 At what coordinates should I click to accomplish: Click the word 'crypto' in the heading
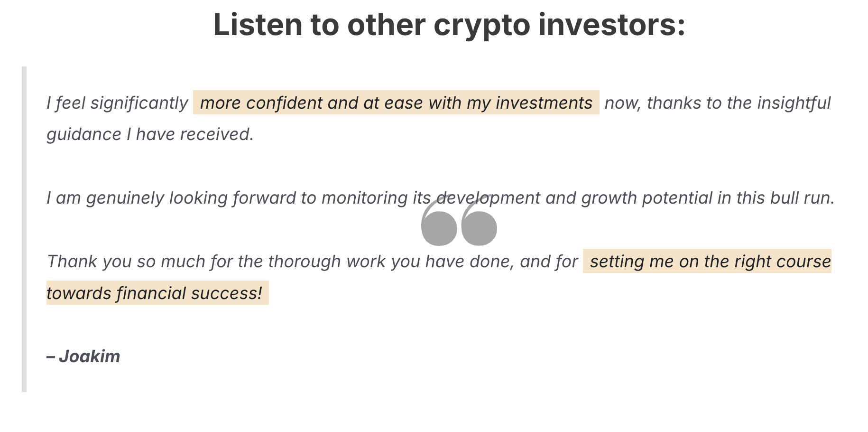[481, 26]
